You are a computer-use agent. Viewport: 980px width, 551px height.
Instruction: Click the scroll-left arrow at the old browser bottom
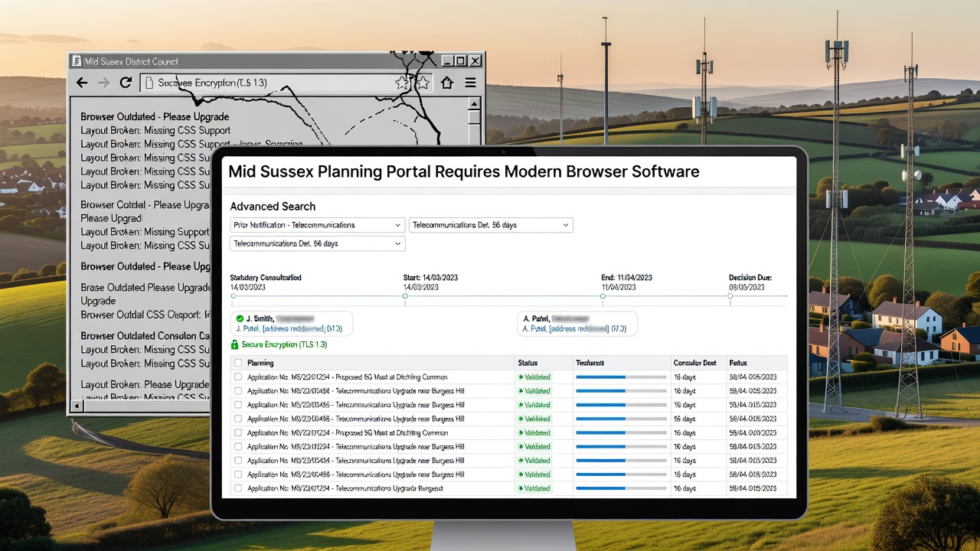coord(77,405)
